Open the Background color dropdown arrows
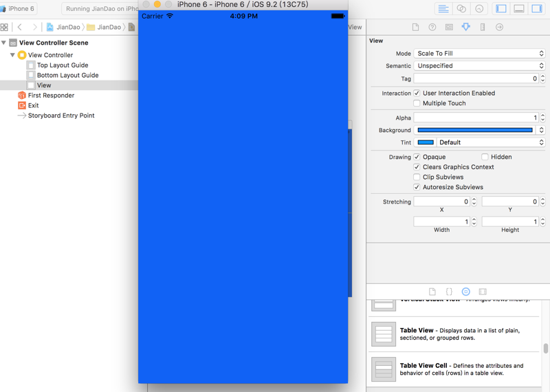The height and width of the screenshot is (392, 550). tap(541, 130)
